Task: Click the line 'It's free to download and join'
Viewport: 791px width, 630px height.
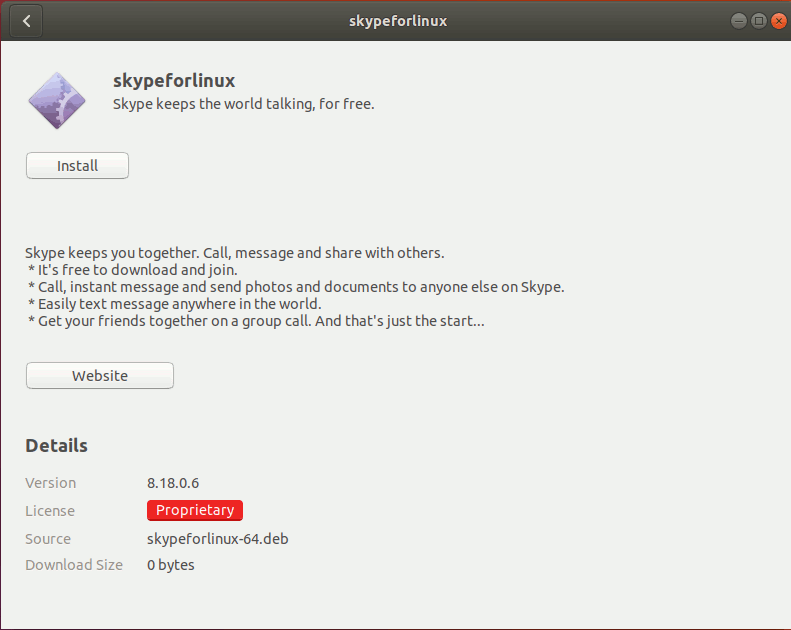Action: click(133, 270)
